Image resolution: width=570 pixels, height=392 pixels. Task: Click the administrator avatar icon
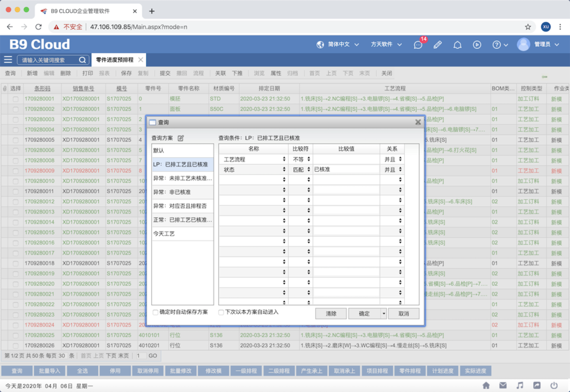point(523,44)
